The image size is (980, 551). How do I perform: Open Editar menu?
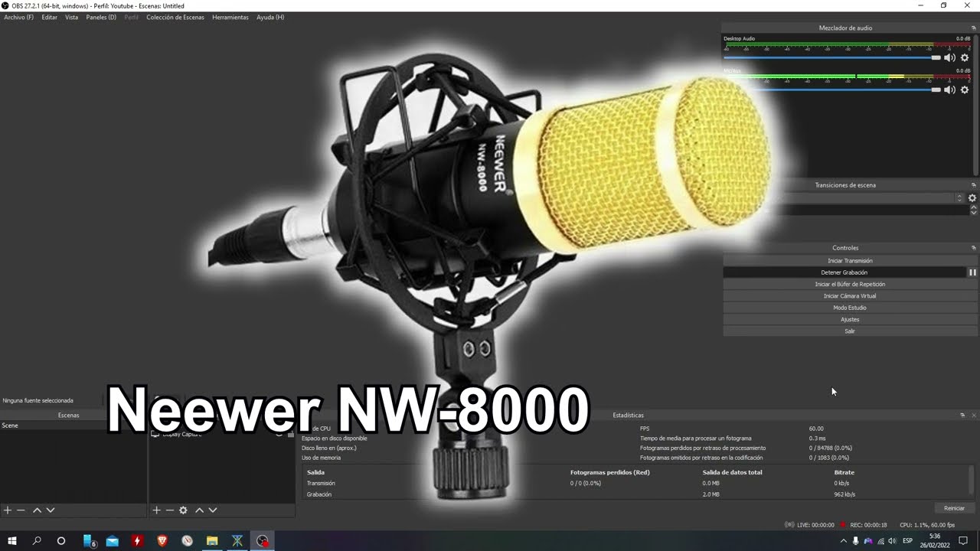[x=49, y=17]
